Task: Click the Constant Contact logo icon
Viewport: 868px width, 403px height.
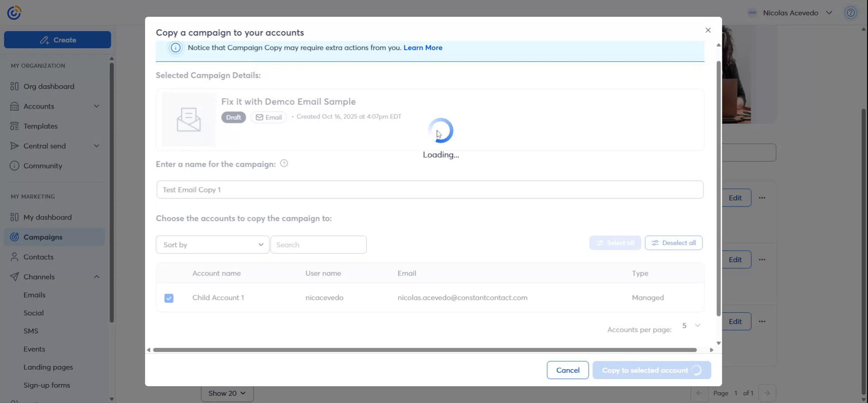Action: tap(14, 13)
